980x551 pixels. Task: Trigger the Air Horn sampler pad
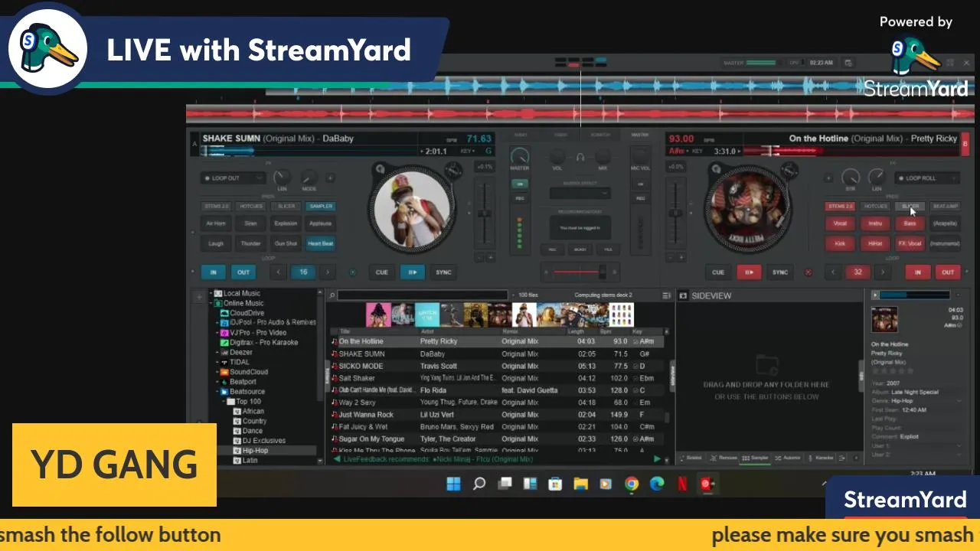pyautogui.click(x=216, y=223)
